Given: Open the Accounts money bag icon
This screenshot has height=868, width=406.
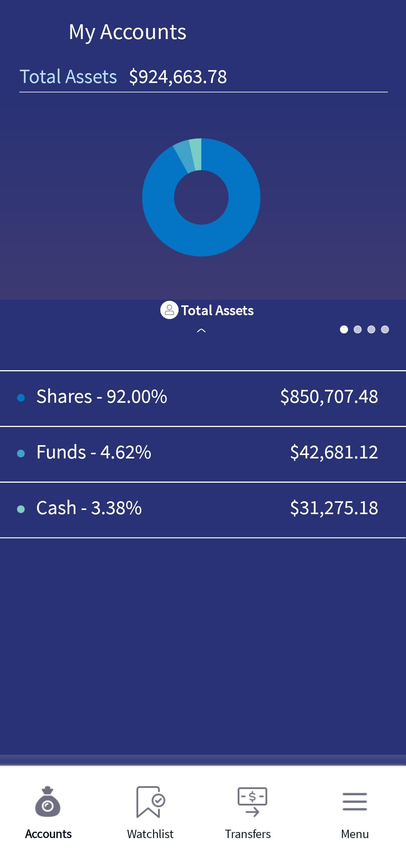Looking at the screenshot, I should tap(48, 801).
